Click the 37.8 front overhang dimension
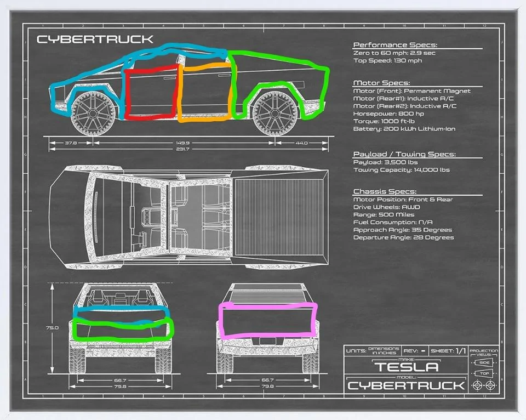 (x=71, y=143)
